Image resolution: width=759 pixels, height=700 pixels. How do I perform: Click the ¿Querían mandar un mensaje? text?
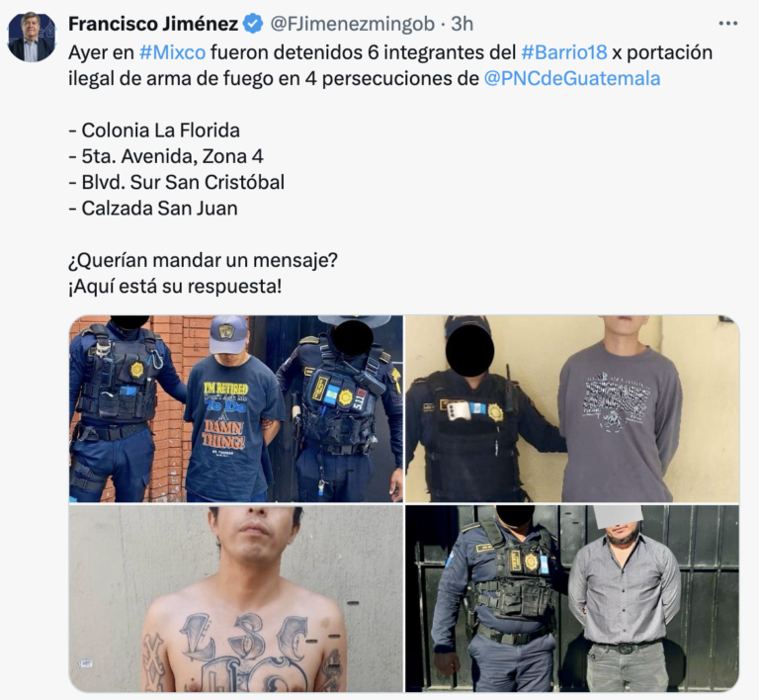pyautogui.click(x=203, y=260)
